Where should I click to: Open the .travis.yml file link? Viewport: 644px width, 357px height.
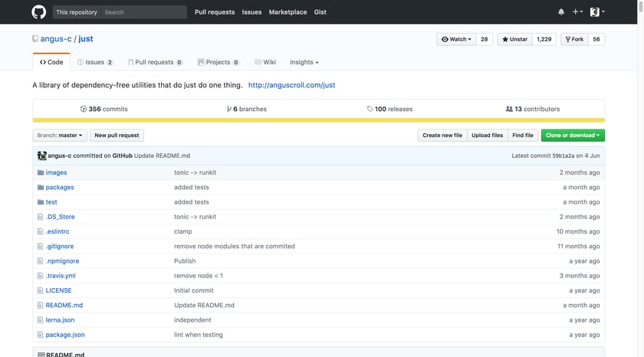(61, 276)
